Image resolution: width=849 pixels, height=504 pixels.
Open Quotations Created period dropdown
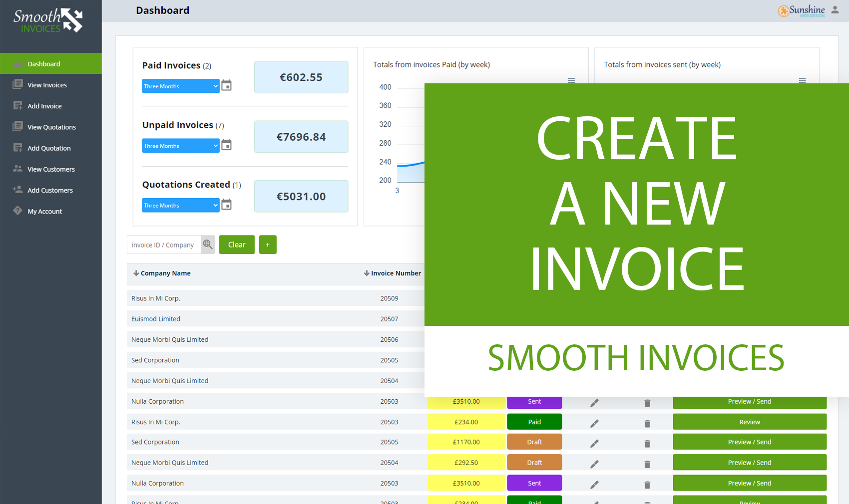click(x=180, y=205)
